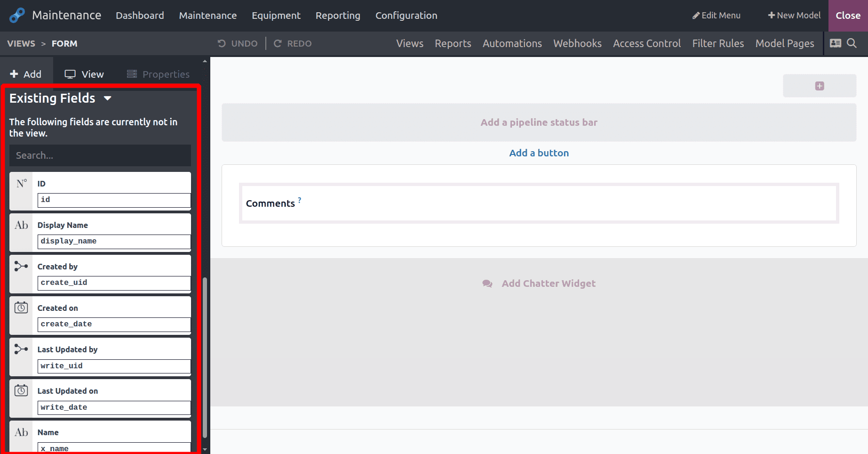The image size is (868, 454).
Task: Click the create_uid technical name box
Action: tap(114, 283)
